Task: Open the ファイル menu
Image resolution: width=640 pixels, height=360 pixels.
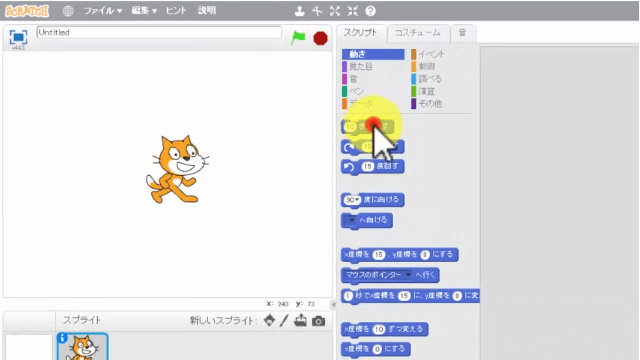Action: tap(102, 11)
